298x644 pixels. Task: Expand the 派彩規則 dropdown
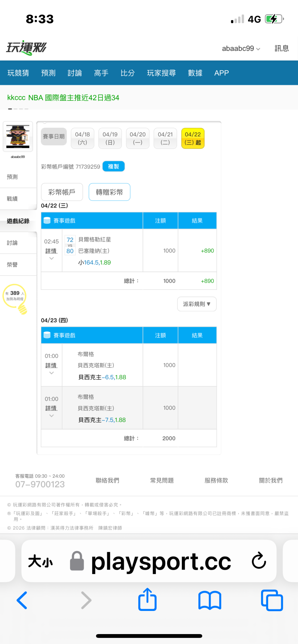tap(197, 304)
